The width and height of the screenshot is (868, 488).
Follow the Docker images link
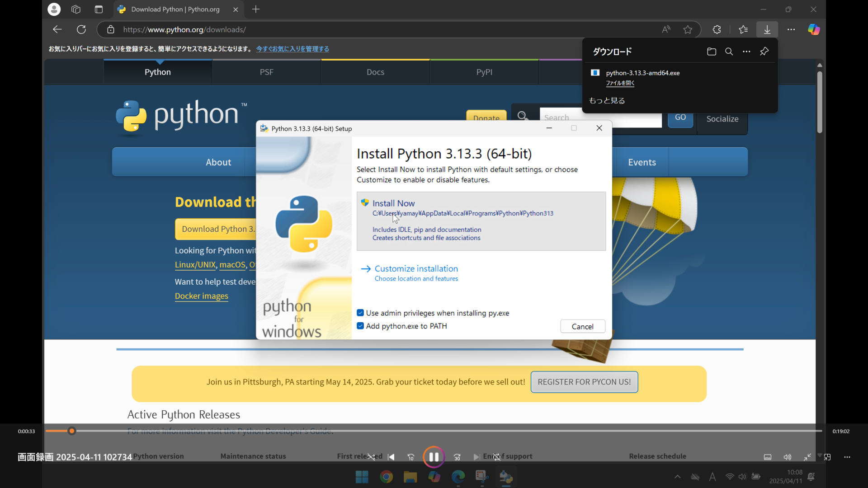point(202,296)
